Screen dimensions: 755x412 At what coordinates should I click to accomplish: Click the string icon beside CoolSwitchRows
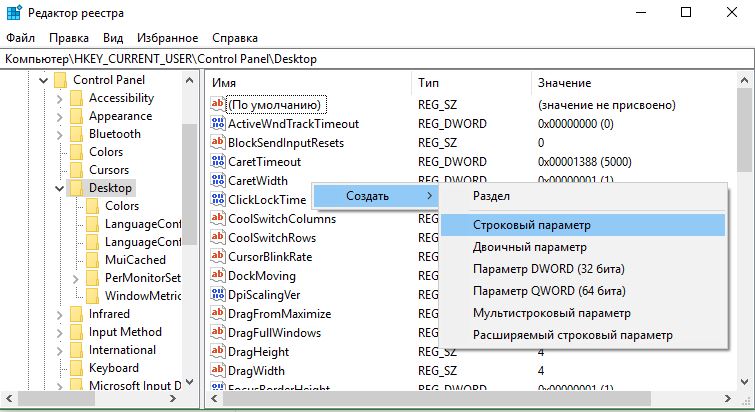tap(218, 237)
